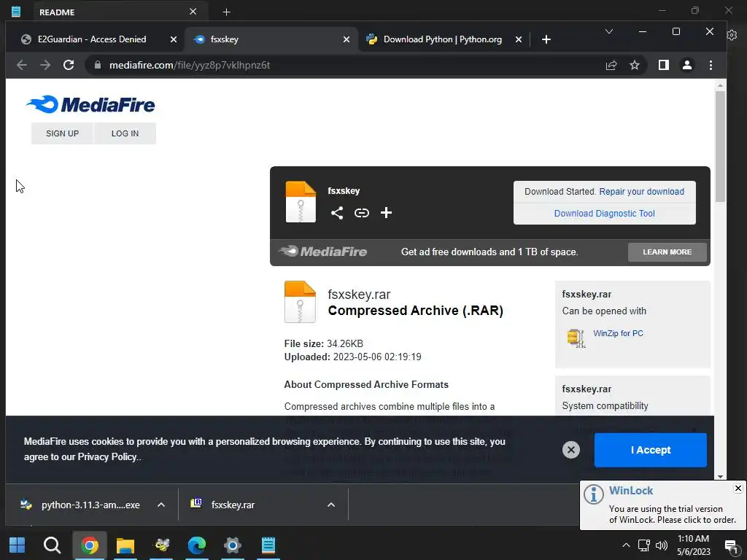The image size is (747, 560).
Task: Open the notification center icon
Action: click(x=731, y=546)
